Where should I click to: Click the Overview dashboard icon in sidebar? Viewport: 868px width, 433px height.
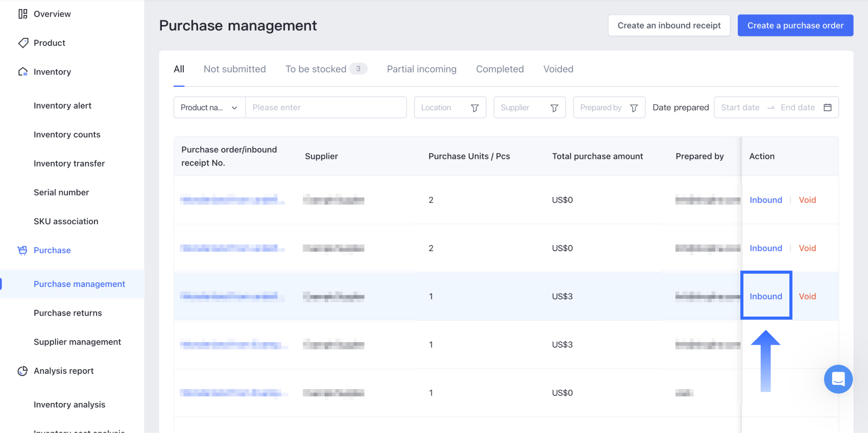tap(23, 14)
